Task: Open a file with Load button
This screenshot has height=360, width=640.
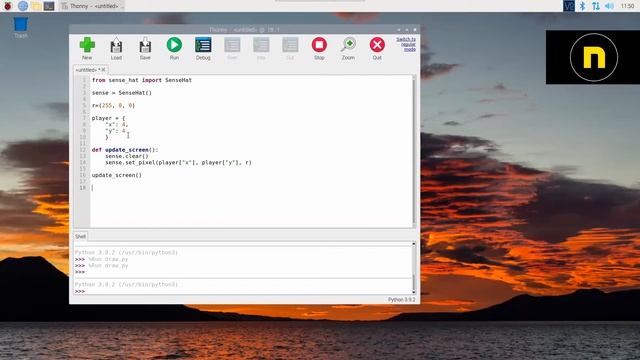Action: [x=116, y=48]
